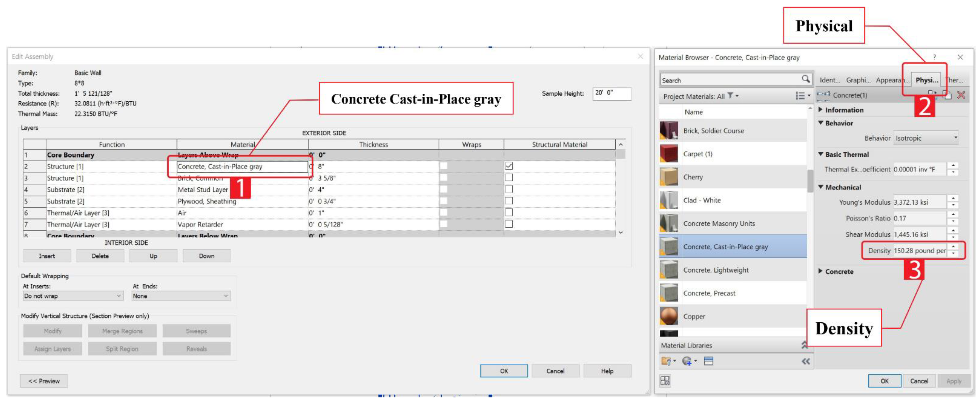Duplicate the Concrete(1) asset icon
This screenshot has width=980, height=404.
947,95
